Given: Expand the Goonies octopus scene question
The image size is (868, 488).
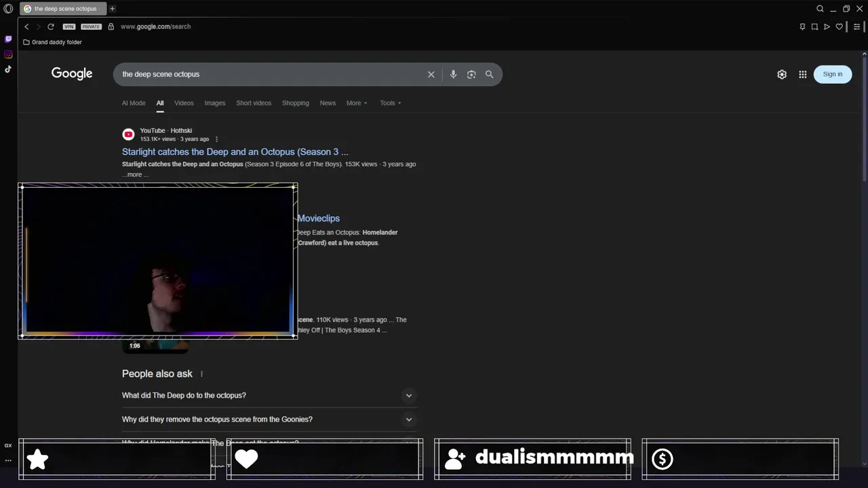Looking at the screenshot, I should click(269, 420).
